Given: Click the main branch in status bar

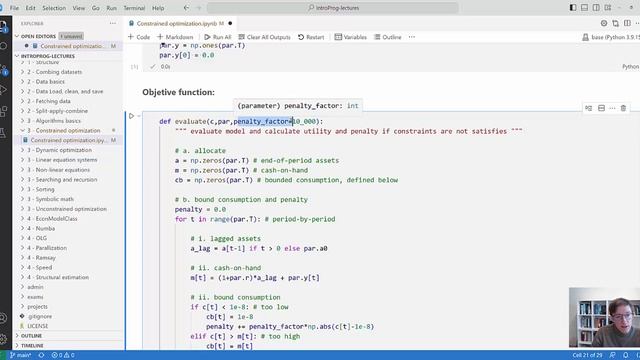Looking at the screenshot, I should point(20,355).
